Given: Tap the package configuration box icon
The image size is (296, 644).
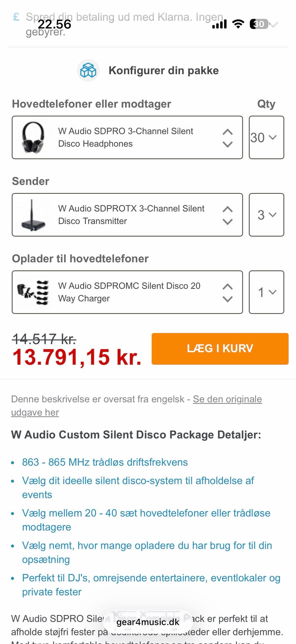Looking at the screenshot, I should pos(88,70).
